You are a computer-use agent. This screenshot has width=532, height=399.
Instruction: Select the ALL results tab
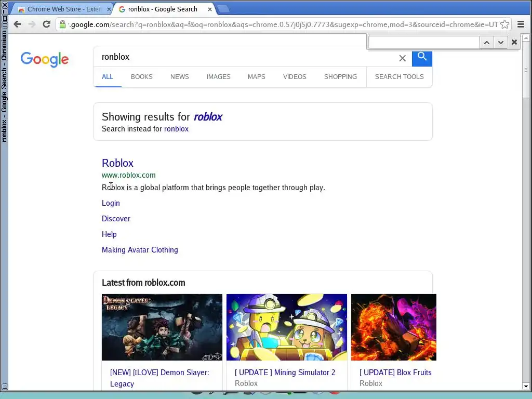click(108, 77)
